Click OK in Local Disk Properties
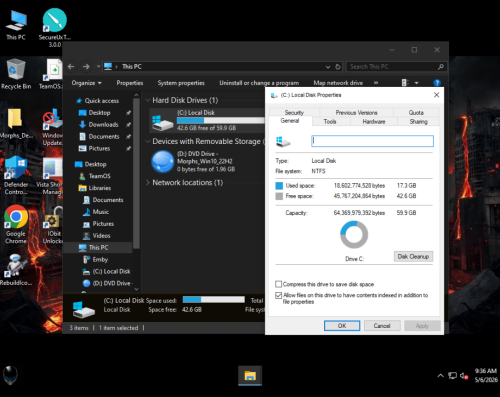Image resolution: width=500 pixels, height=397 pixels. [x=342, y=326]
